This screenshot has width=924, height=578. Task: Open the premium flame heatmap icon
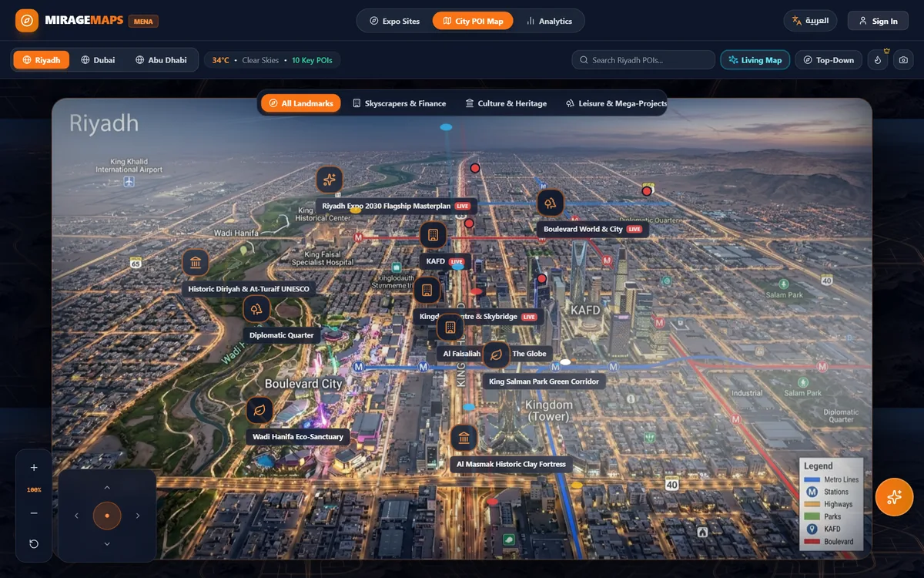pos(879,60)
